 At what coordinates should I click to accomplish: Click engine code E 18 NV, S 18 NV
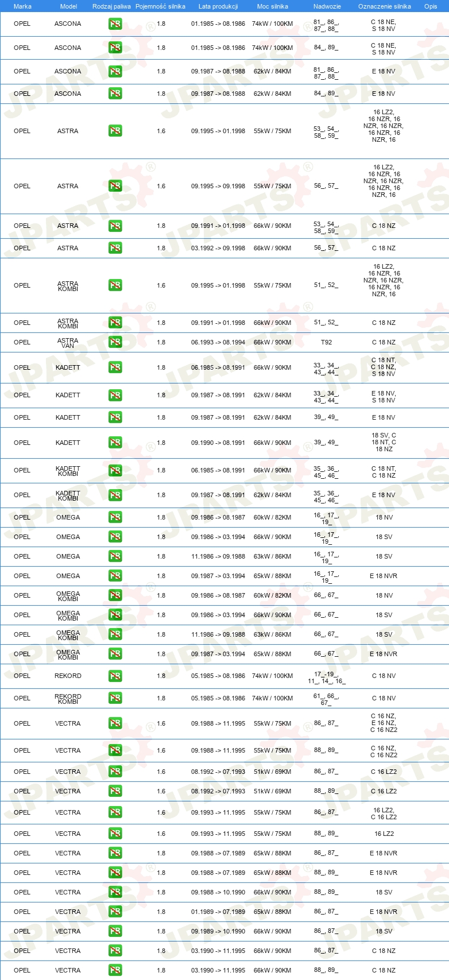pyautogui.click(x=383, y=397)
